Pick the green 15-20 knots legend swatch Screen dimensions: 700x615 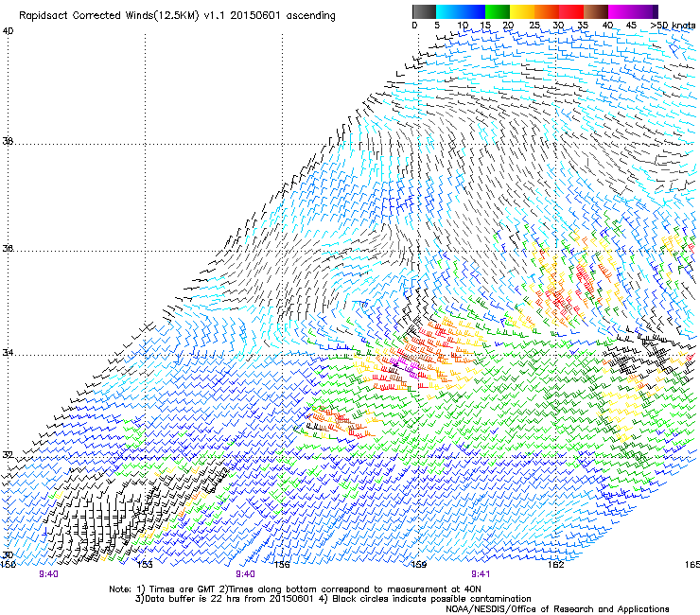[x=498, y=11]
